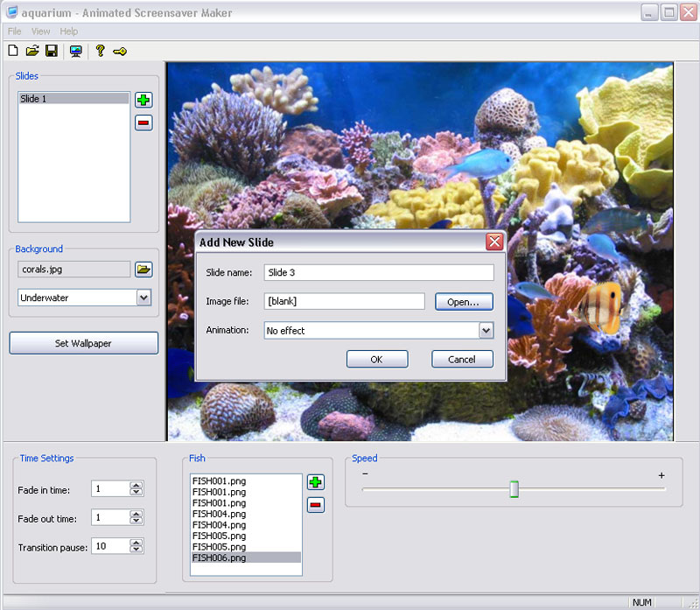
Task: Click the key registration toolbar icon
Action: (121, 52)
